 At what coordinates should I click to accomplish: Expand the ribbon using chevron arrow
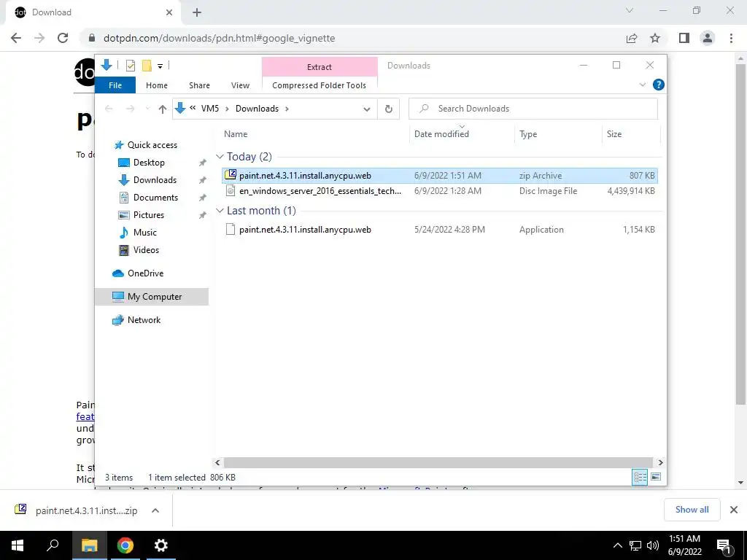(642, 85)
